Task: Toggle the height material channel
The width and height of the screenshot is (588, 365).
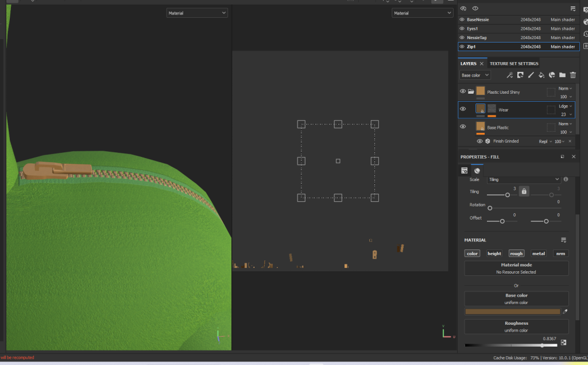Action: coord(494,253)
